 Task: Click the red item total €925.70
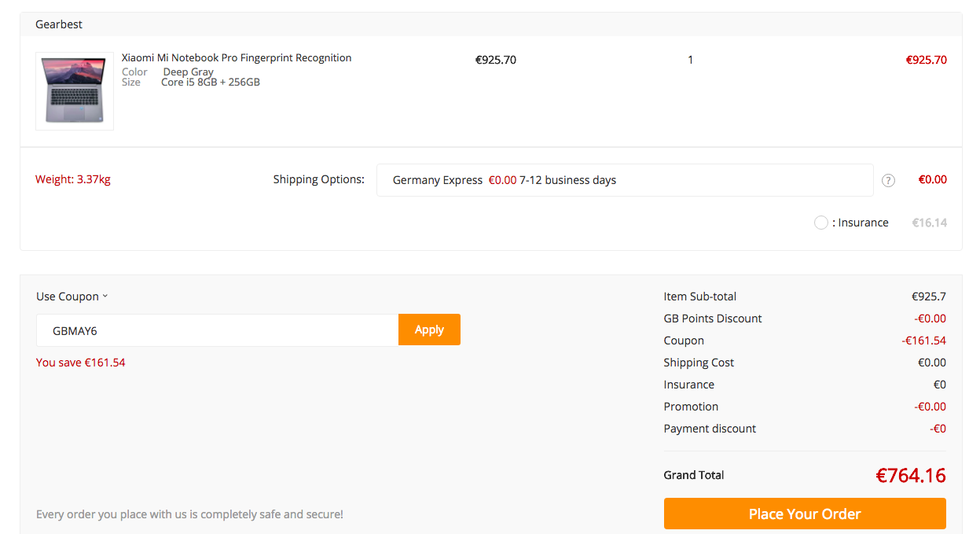click(926, 60)
